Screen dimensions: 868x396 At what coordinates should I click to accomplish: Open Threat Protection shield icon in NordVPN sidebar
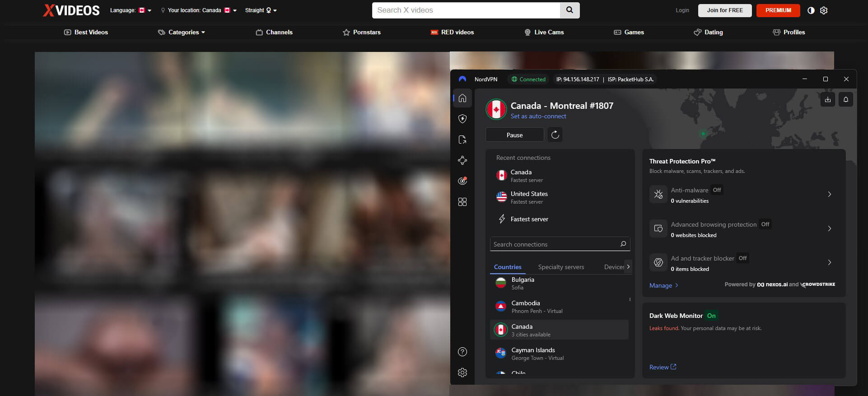point(462,119)
